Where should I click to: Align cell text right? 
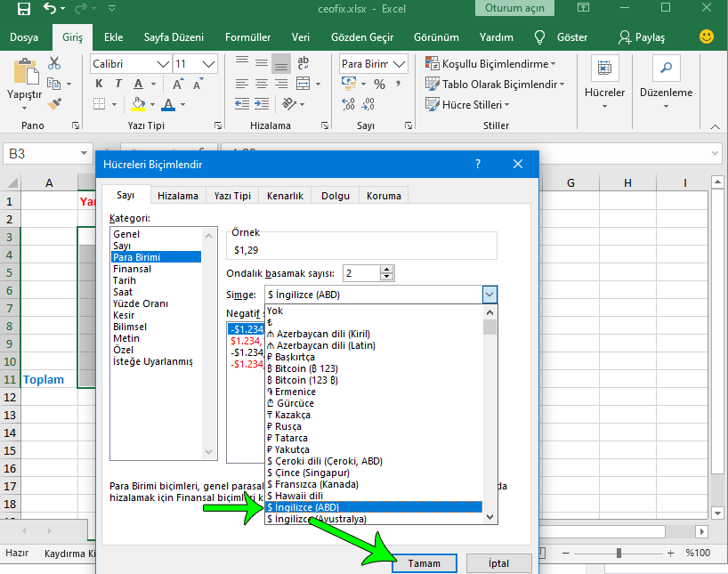click(x=281, y=84)
